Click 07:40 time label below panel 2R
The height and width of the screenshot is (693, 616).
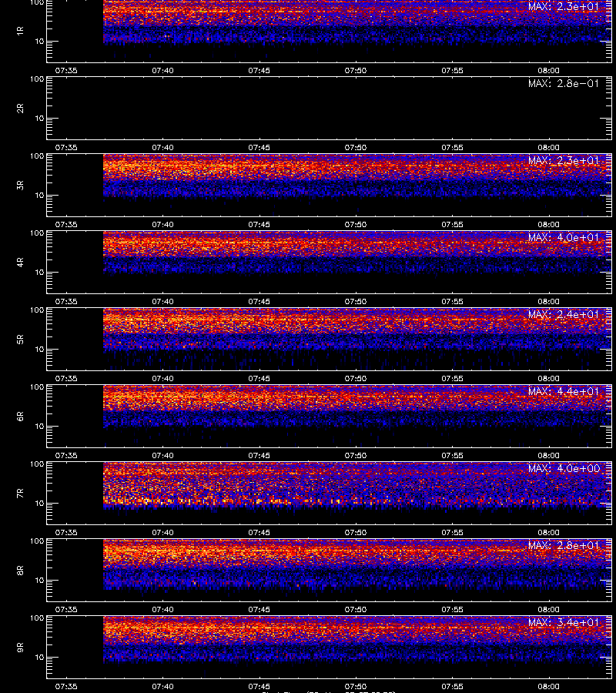point(162,148)
